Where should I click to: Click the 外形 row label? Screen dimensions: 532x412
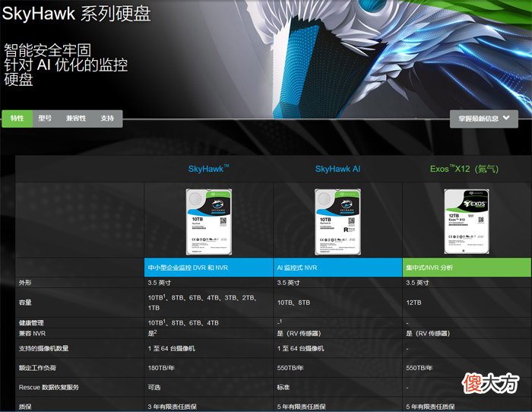(x=25, y=282)
